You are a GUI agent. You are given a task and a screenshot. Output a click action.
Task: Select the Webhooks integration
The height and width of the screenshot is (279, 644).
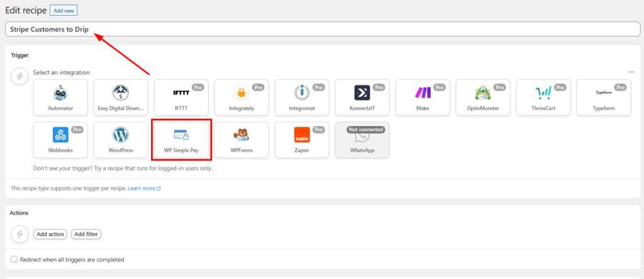point(60,140)
